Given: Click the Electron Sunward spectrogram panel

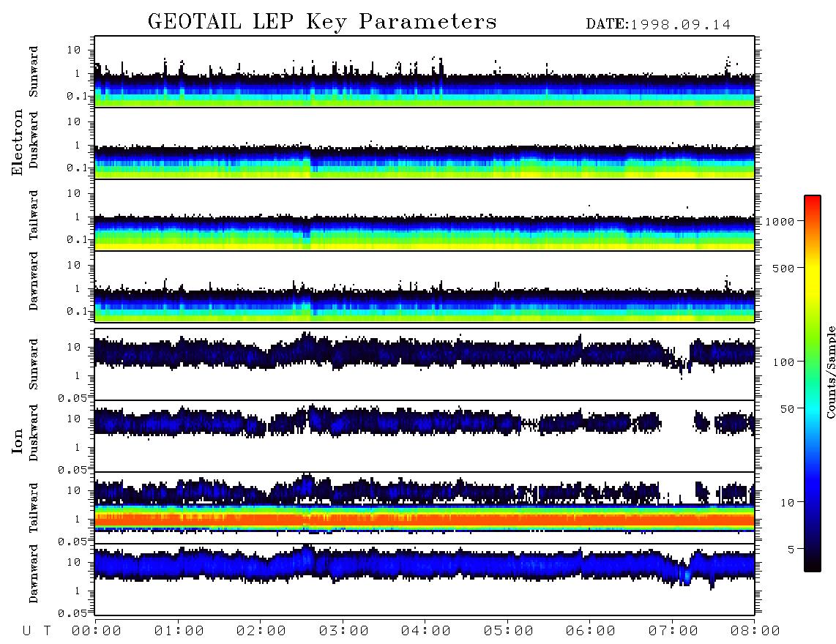Looking at the screenshot, I should [425, 72].
